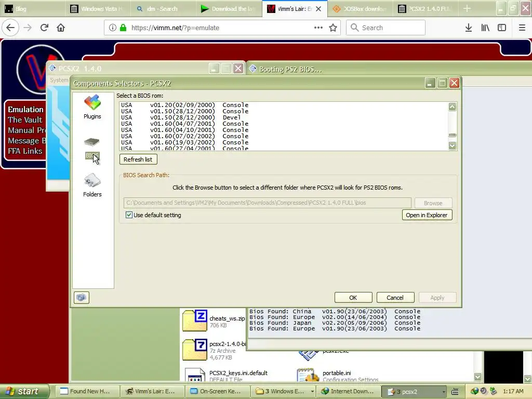Select USA v01.20(02/09/2000) Console BIOS

[184, 105]
